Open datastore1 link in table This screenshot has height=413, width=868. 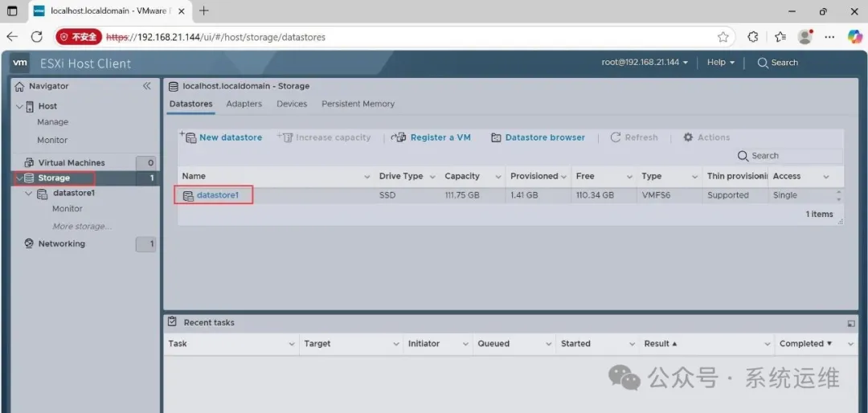(218, 195)
